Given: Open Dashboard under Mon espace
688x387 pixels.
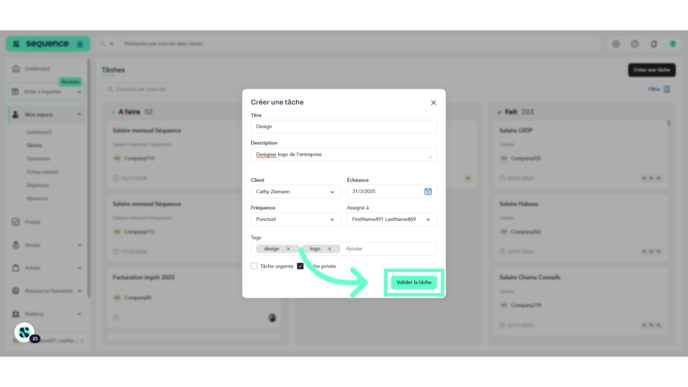Looking at the screenshot, I should tap(39, 132).
